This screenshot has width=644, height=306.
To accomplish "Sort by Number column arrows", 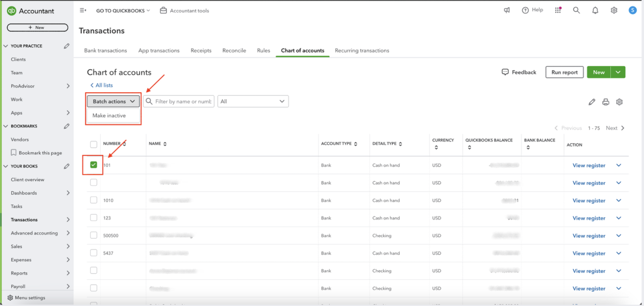I will [x=124, y=144].
